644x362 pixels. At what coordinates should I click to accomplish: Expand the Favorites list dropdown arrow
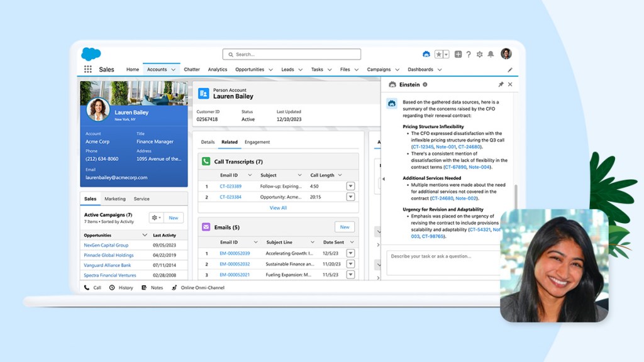(446, 54)
